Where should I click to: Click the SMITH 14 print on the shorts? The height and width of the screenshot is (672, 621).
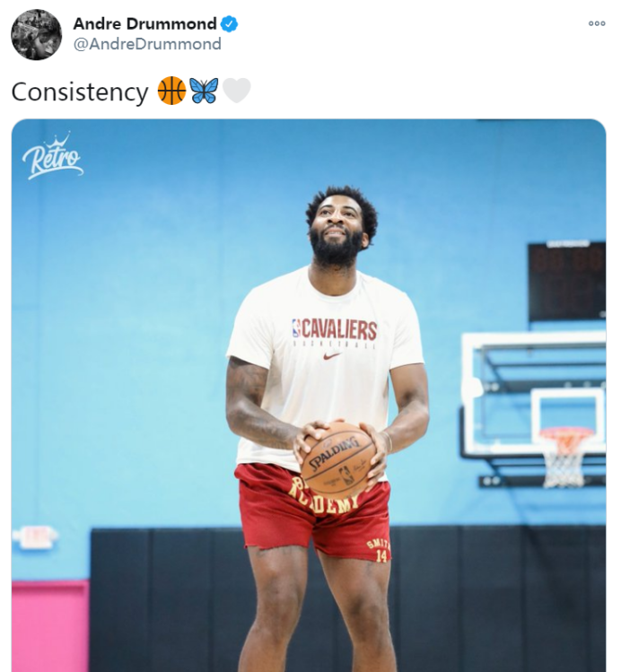[379, 550]
